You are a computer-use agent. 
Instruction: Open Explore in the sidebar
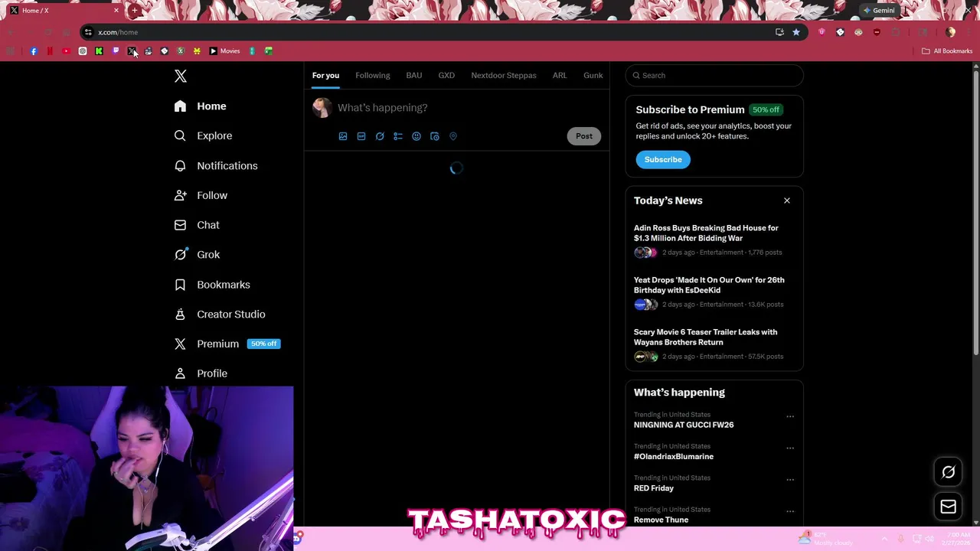pos(204,135)
